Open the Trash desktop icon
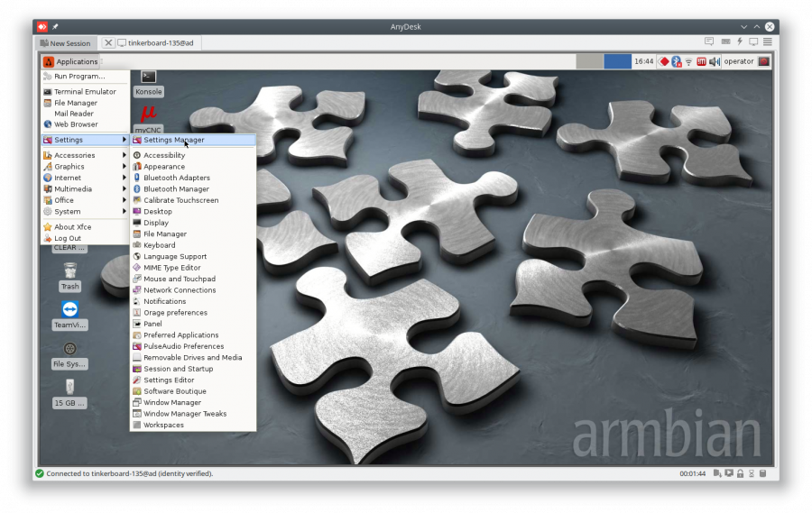Image resolution: width=812 pixels, height=513 pixels. click(69, 274)
